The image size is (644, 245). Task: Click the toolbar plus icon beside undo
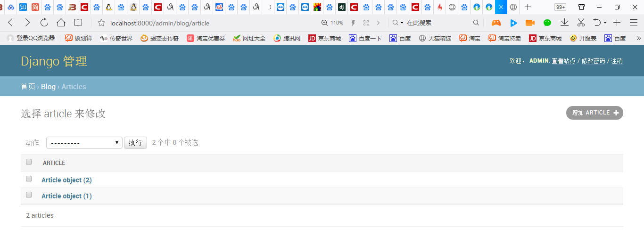point(617,23)
